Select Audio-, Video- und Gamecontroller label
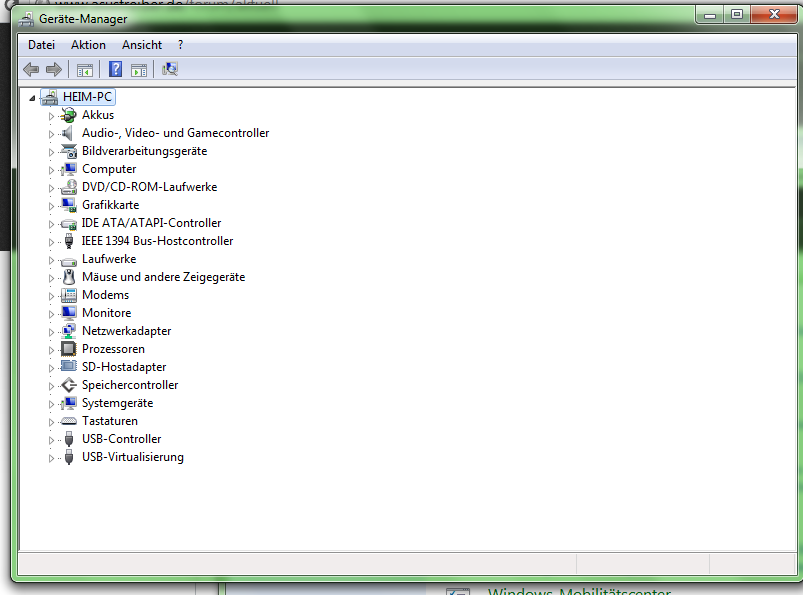Screen dimensions: 803x595 pyautogui.click(x=176, y=133)
